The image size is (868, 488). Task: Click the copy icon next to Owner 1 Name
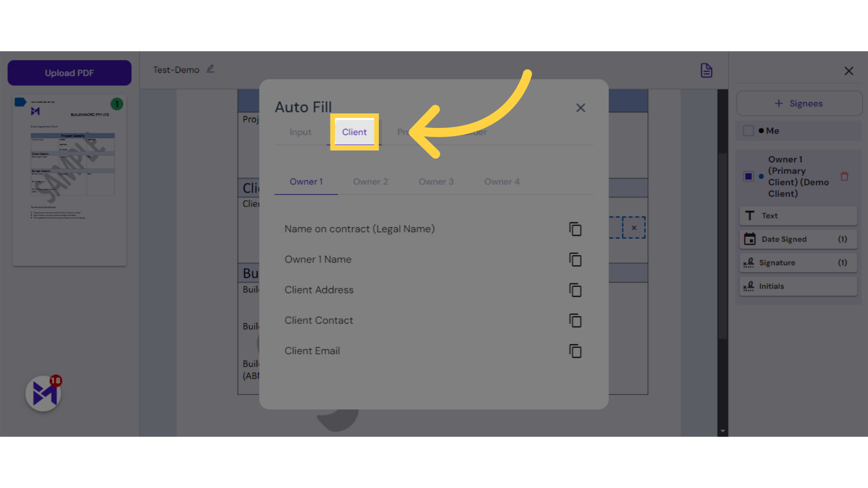click(575, 259)
